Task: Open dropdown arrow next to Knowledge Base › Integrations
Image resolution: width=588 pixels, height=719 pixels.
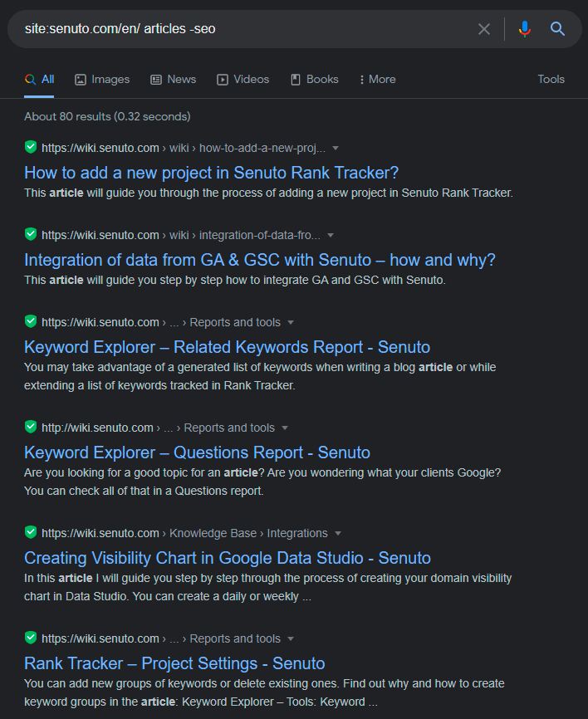Action: (338, 533)
